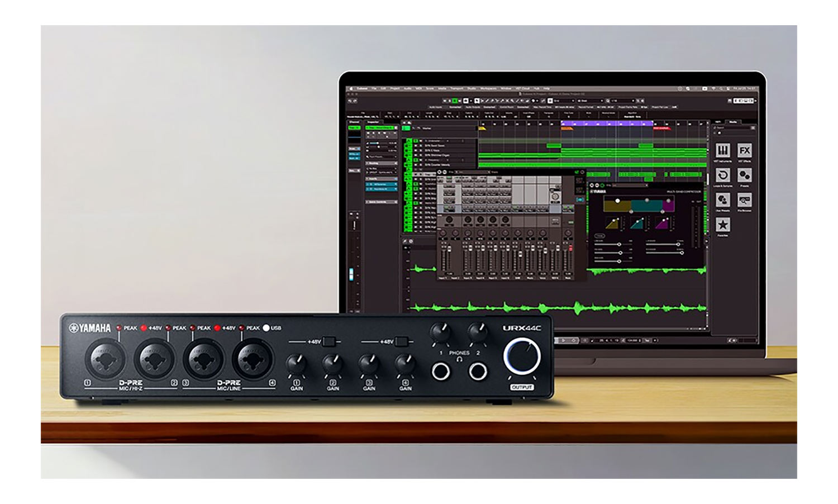
Task: Open the preset dropdown in compressor window
Action: [630, 186]
